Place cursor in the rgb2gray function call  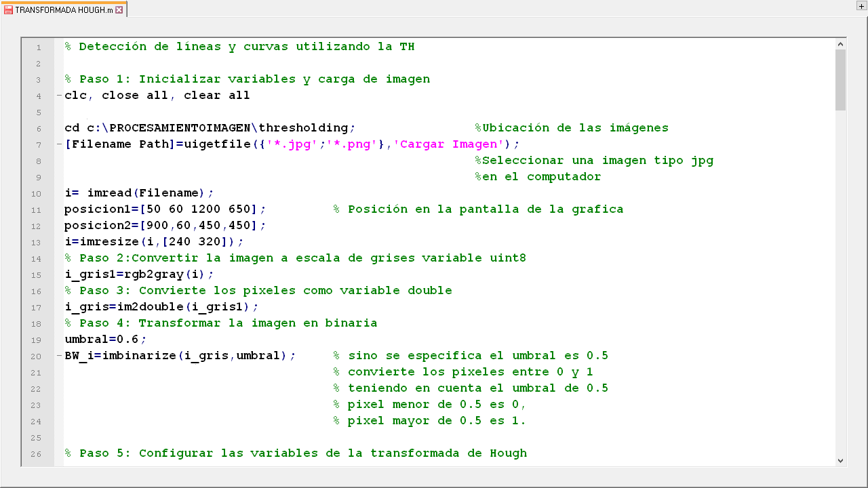click(153, 274)
